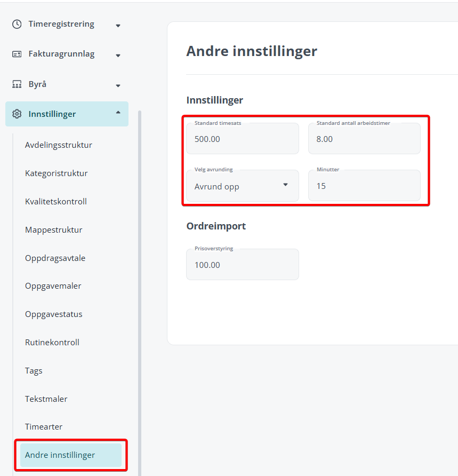Click the Prisoverstyring input field
The height and width of the screenshot is (476, 458).
243,264
